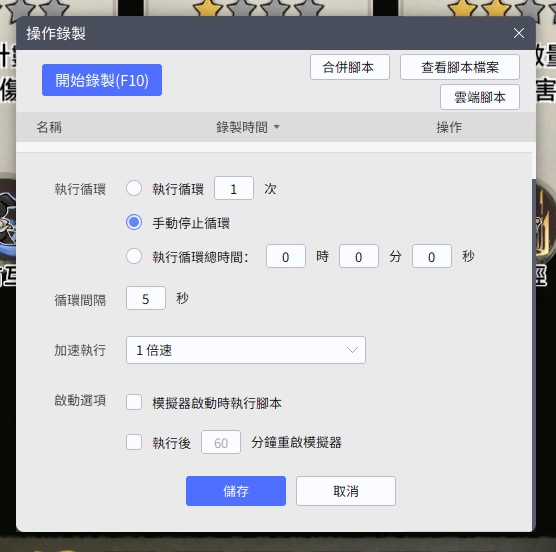Click the 錄製時間 sort arrow icon

coord(277,127)
